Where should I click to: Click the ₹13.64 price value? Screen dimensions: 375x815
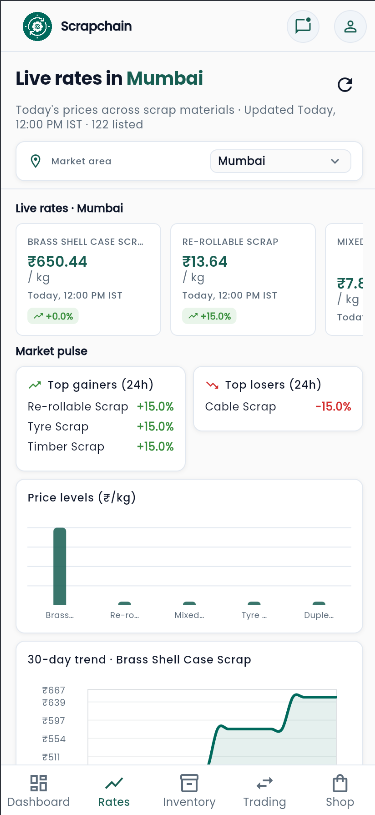205,261
